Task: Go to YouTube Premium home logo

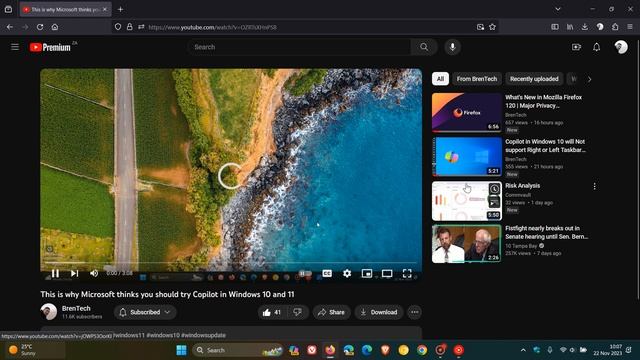Action: 50,47
